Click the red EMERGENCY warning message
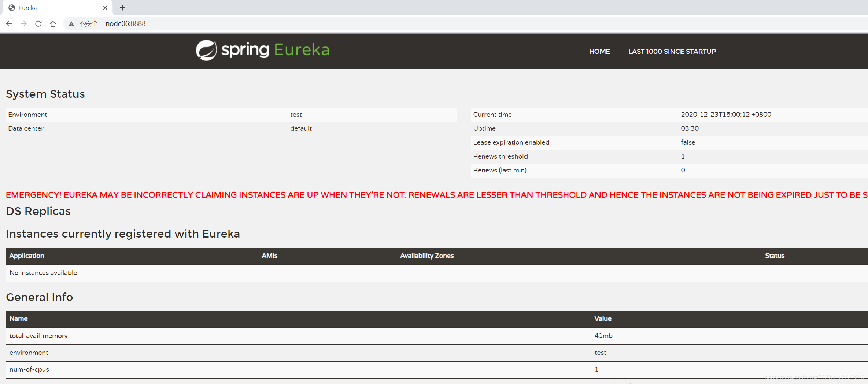This screenshot has width=868, height=384. (437, 195)
